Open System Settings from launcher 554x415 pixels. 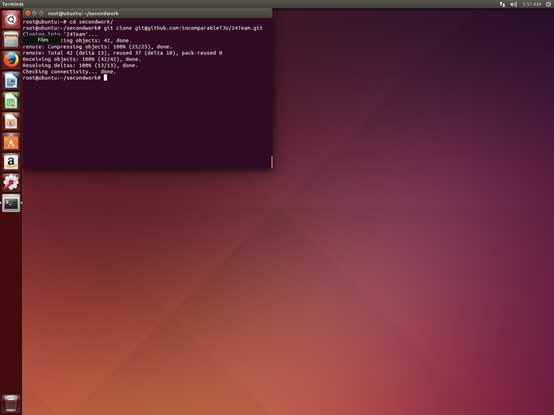click(11, 183)
